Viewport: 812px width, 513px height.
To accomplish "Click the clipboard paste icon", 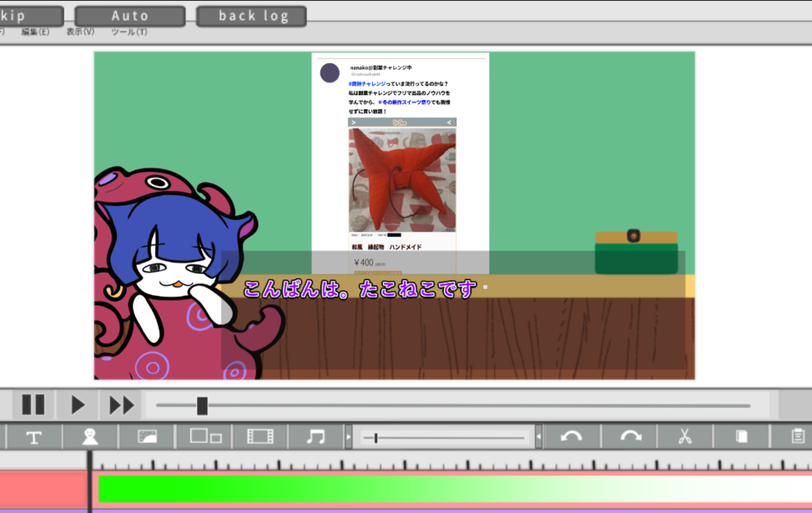I will tap(797, 436).
